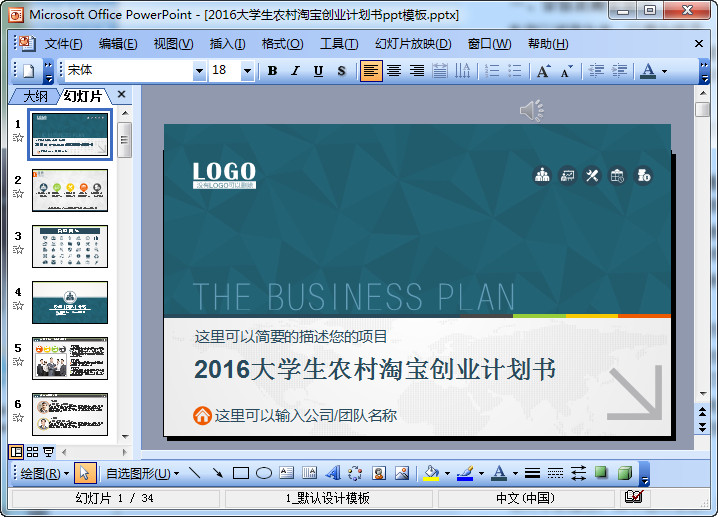
Task: Open the 插入(I) menu
Action: (x=227, y=44)
